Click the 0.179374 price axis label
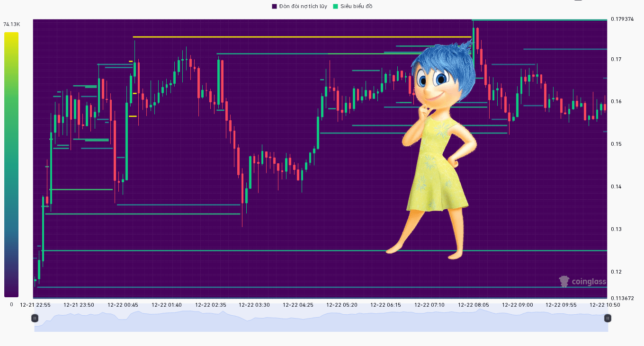 tap(622, 19)
